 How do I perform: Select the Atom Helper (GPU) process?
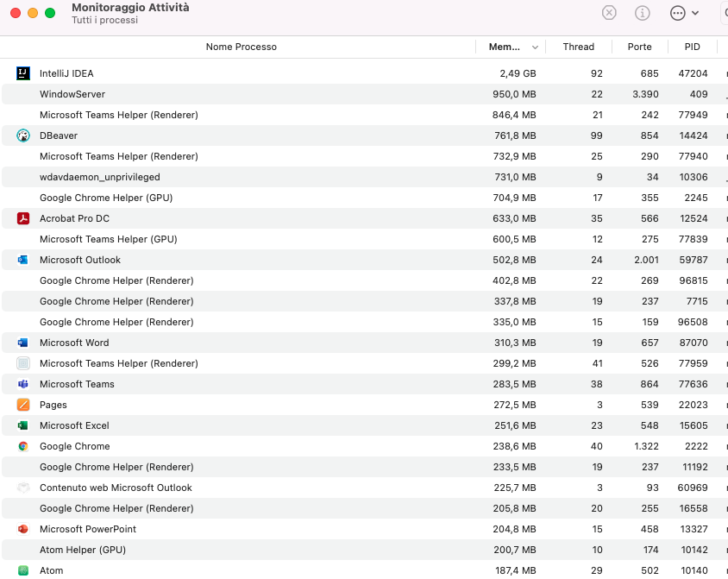[x=364, y=550]
